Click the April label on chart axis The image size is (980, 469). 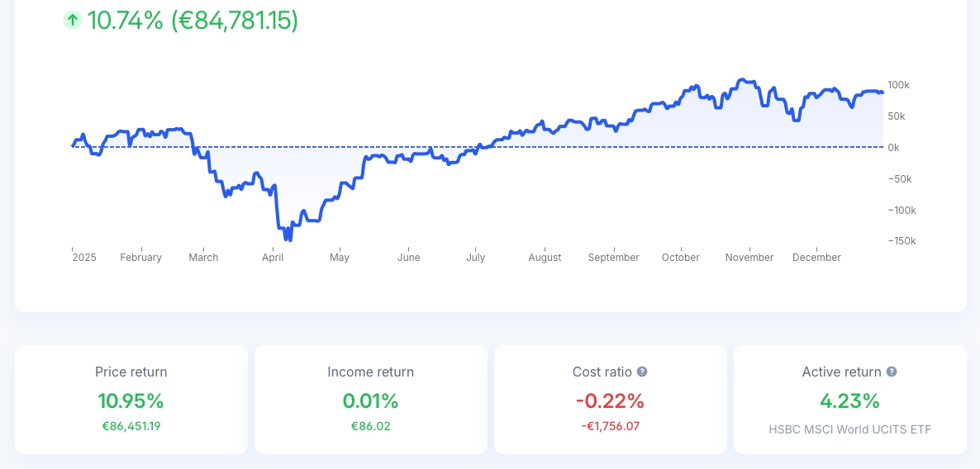click(x=273, y=258)
